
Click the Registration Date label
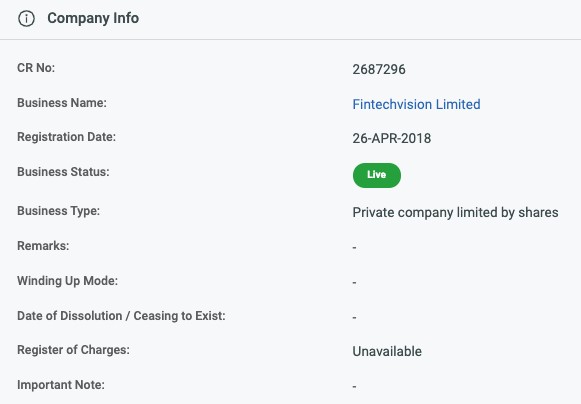pos(66,137)
